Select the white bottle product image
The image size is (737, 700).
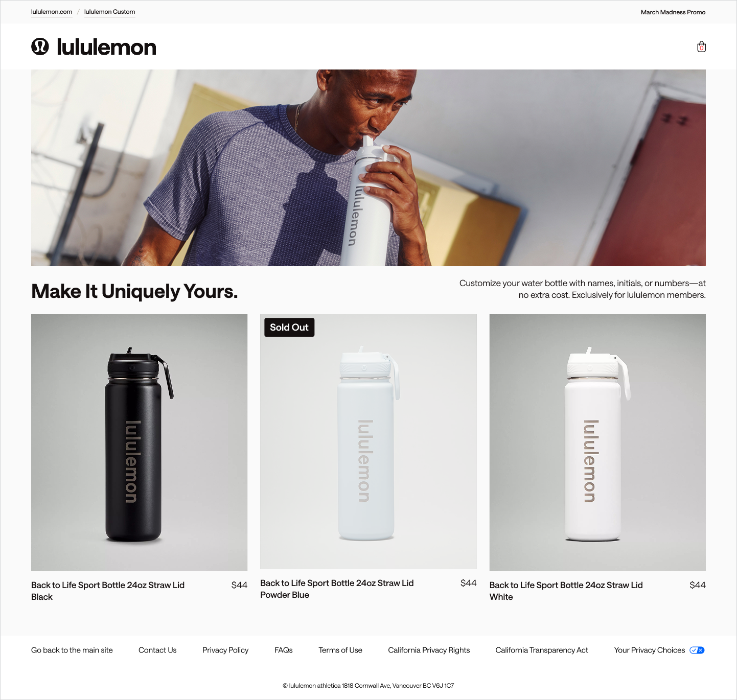tap(597, 442)
